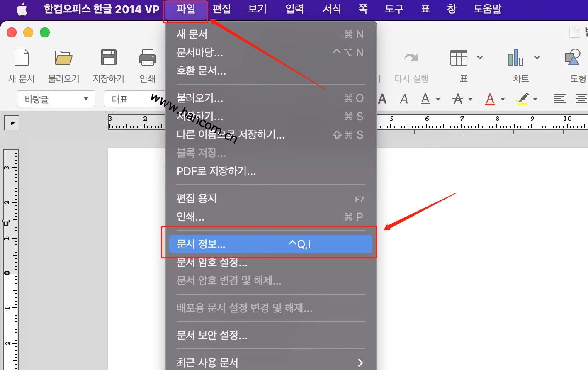The width and height of the screenshot is (588, 370).
Task: Toggle italic text formatting
Action: [403, 99]
